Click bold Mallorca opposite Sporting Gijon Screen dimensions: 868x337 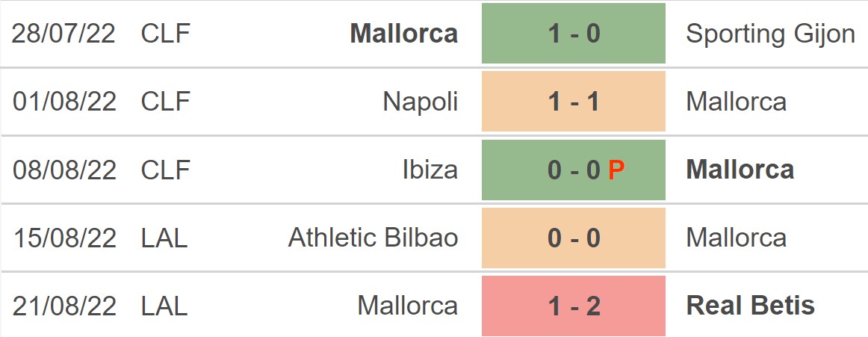point(403,34)
